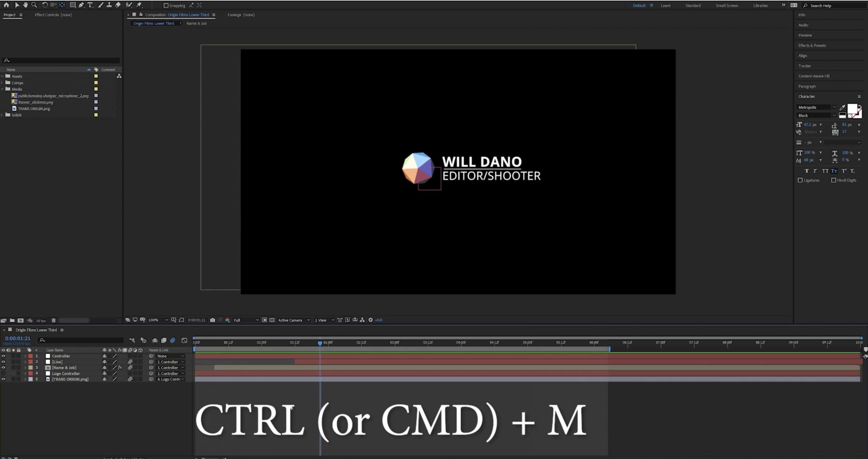The image size is (868, 459).
Task: Select the Rotation tool
Action: click(x=45, y=5)
